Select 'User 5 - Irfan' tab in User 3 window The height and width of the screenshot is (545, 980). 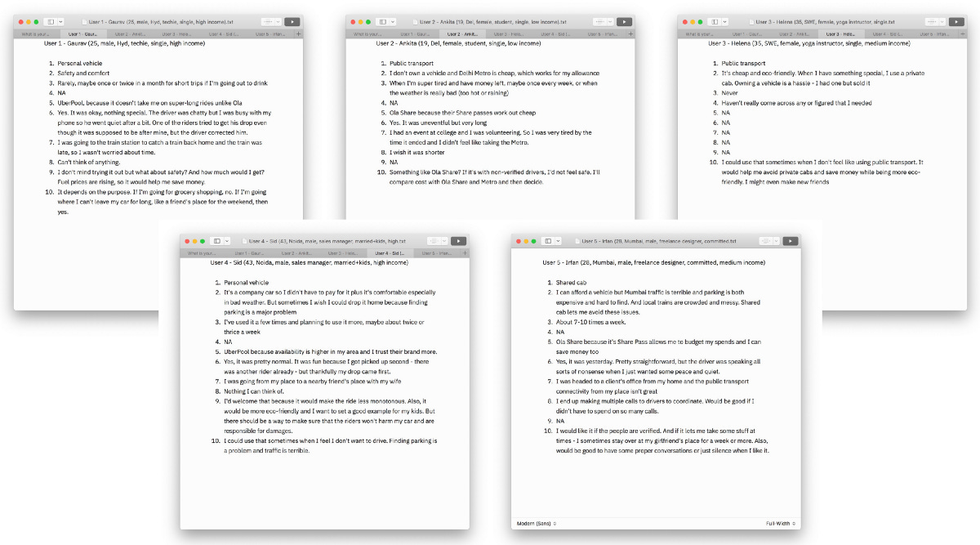tap(935, 34)
